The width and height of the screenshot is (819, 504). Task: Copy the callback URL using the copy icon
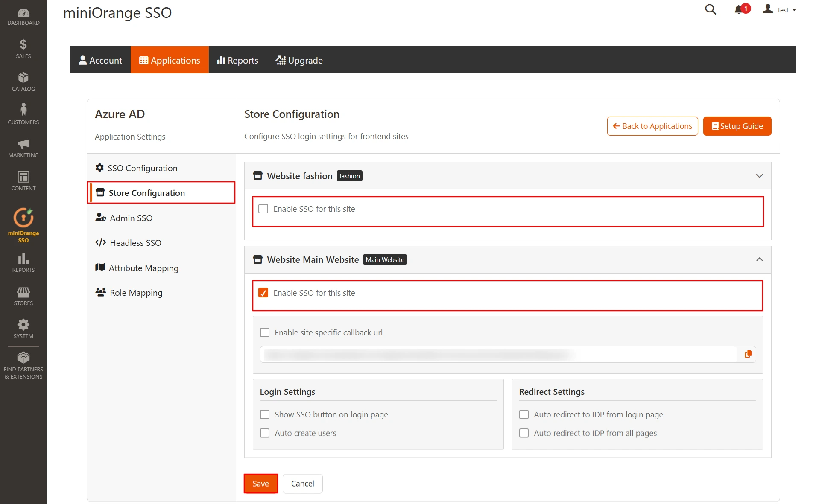tap(748, 354)
